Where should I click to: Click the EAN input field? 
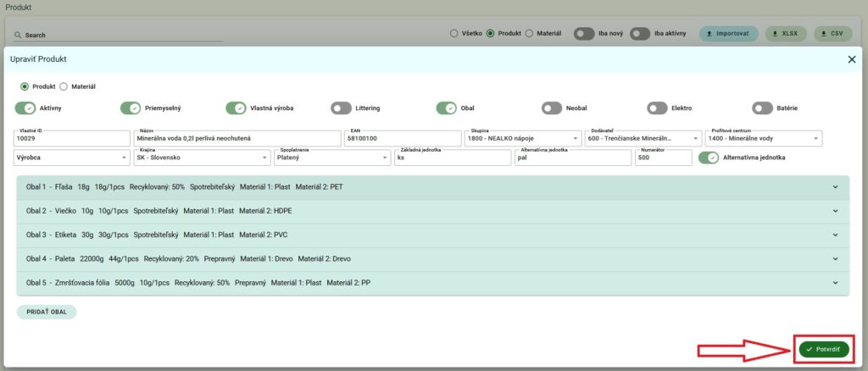[x=401, y=138]
